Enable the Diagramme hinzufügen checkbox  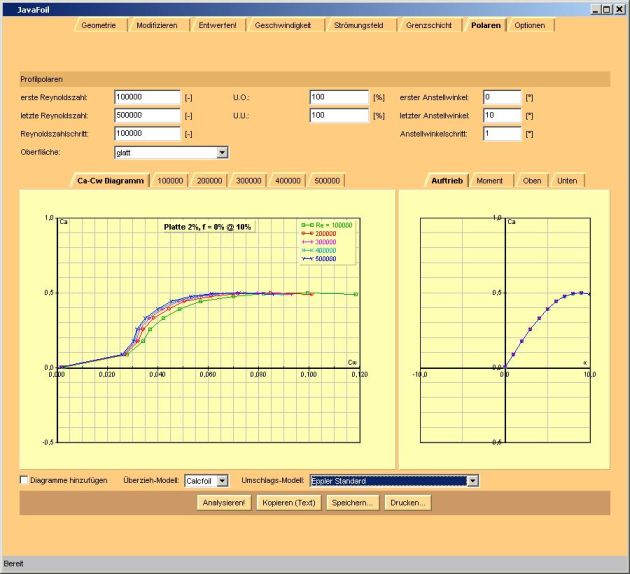point(25,480)
